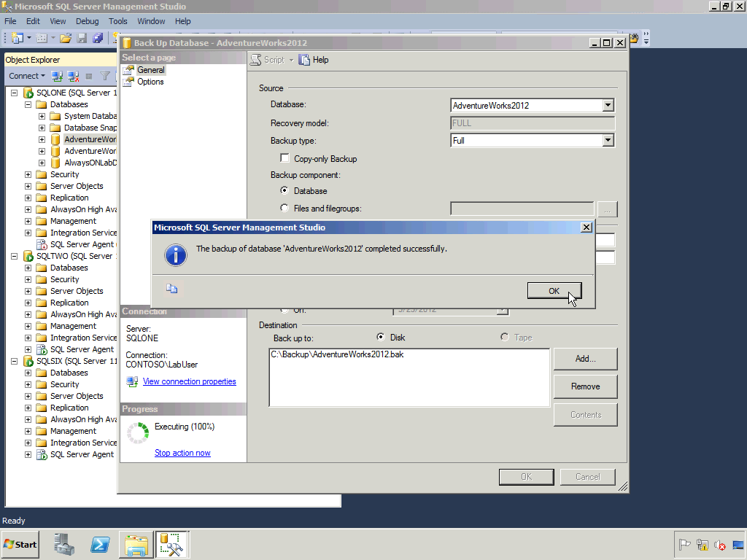Click the Executing progress spinner indicator
Screen dimensions: 747x560
pyautogui.click(x=138, y=433)
